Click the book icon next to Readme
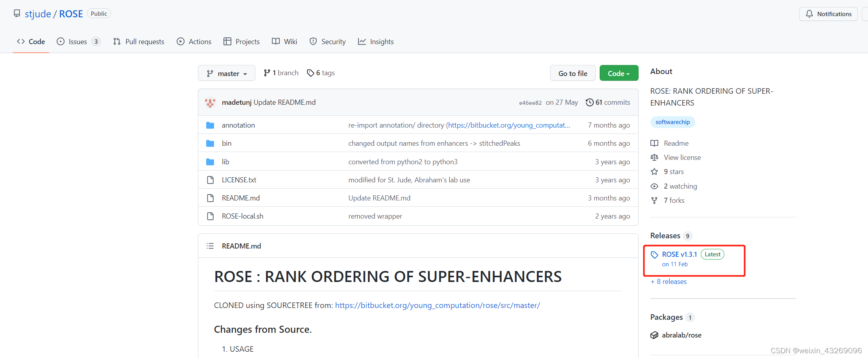The image size is (868, 358). pyautogui.click(x=654, y=143)
